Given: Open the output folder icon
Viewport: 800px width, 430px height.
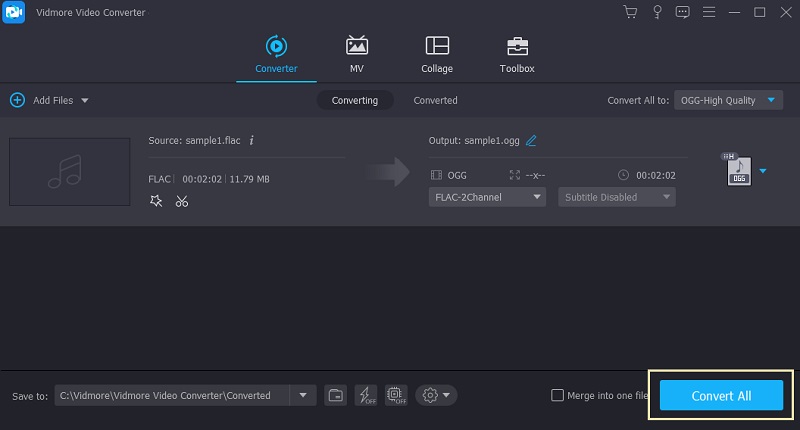Looking at the screenshot, I should coord(335,395).
